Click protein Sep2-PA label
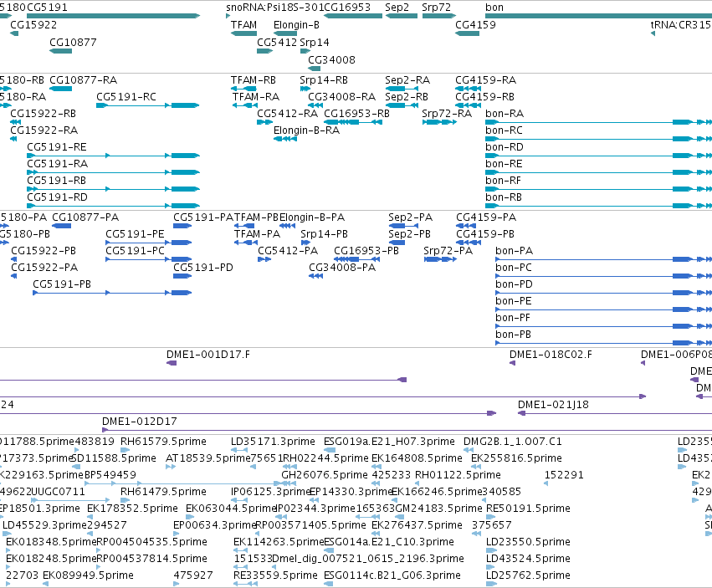This screenshot has width=712, height=588. 410,217
